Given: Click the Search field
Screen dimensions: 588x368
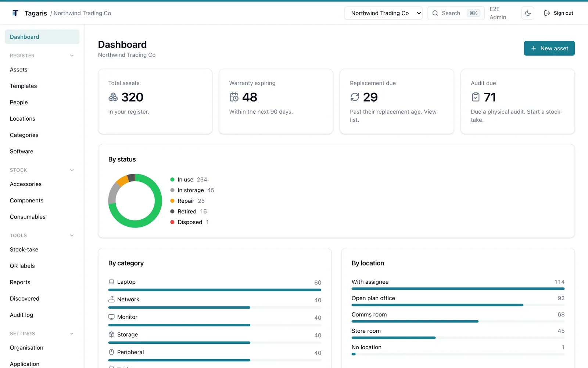Looking at the screenshot, I should pyautogui.click(x=456, y=13).
